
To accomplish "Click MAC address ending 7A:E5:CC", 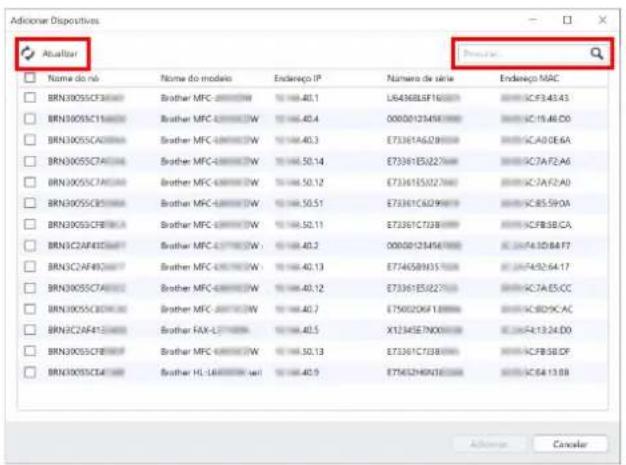I will point(536,288).
